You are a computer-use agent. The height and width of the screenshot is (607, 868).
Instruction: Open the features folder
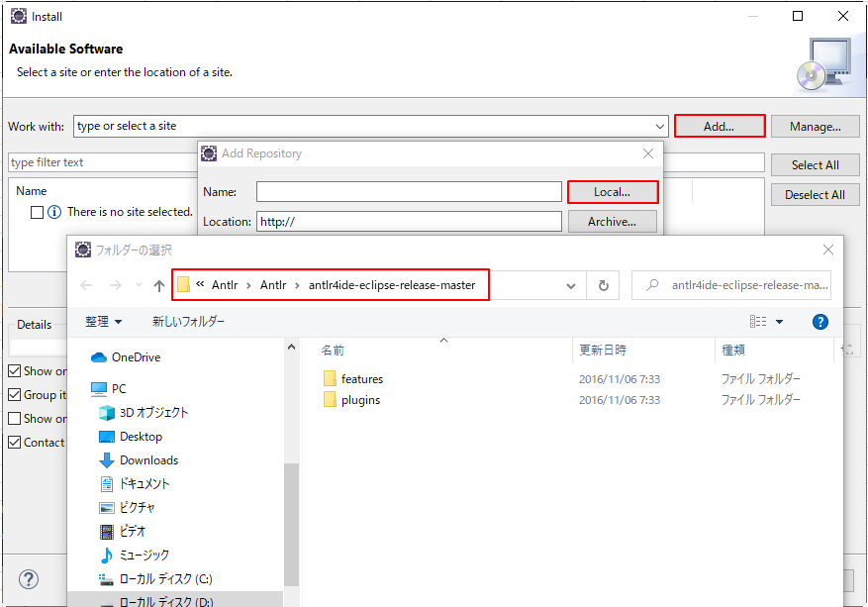click(361, 376)
